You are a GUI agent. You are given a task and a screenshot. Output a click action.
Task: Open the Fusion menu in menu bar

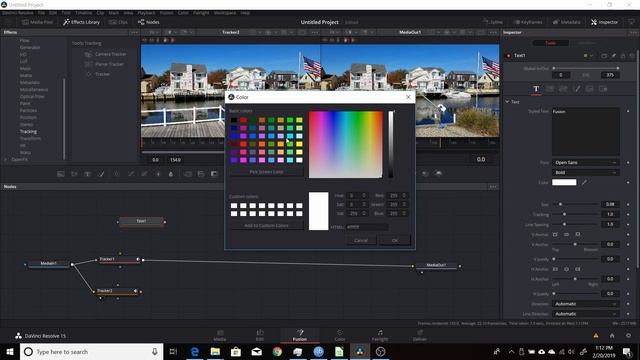pos(166,13)
